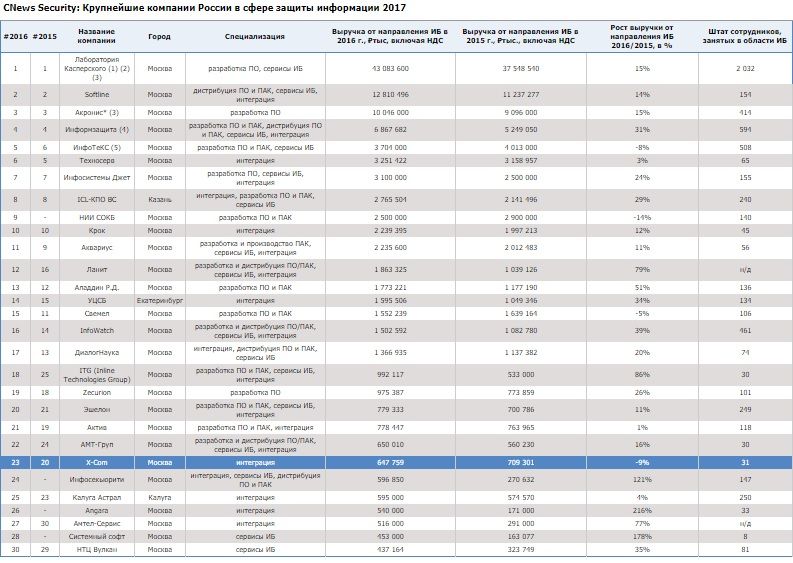Click the 'Информзащита (4)' cell
The height and width of the screenshot is (563, 793).
click(x=97, y=129)
